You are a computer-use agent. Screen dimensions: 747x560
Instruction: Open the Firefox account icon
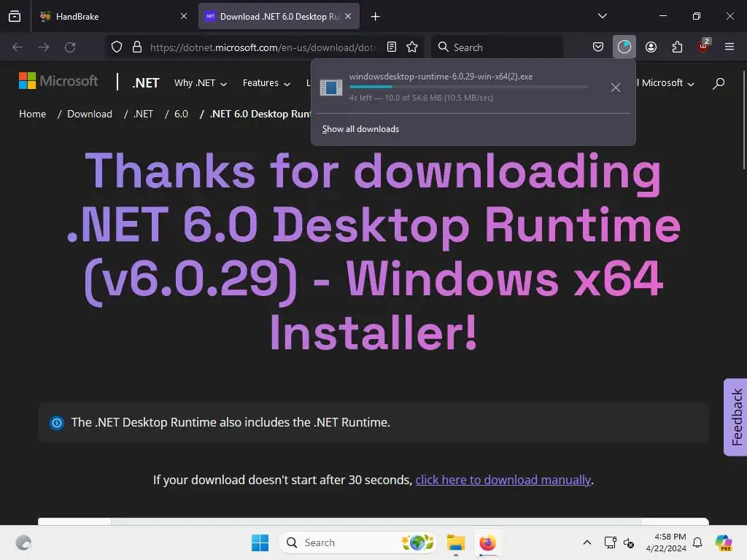[651, 47]
